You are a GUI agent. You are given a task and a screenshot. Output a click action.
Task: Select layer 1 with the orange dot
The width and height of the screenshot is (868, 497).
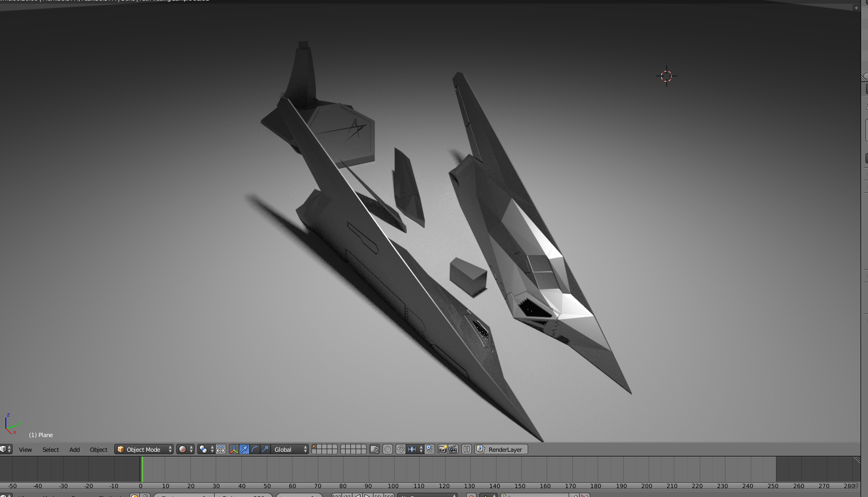314,447
